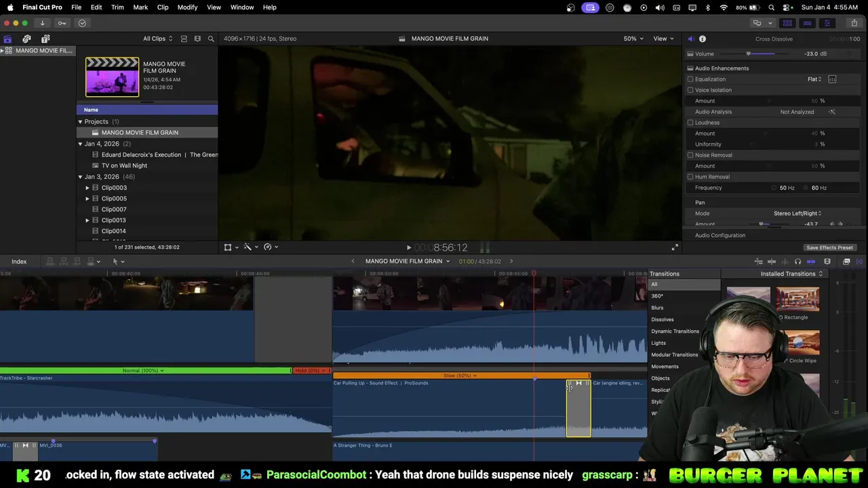
Task: Toggle audio skimming in timeline
Action: click(x=785, y=262)
